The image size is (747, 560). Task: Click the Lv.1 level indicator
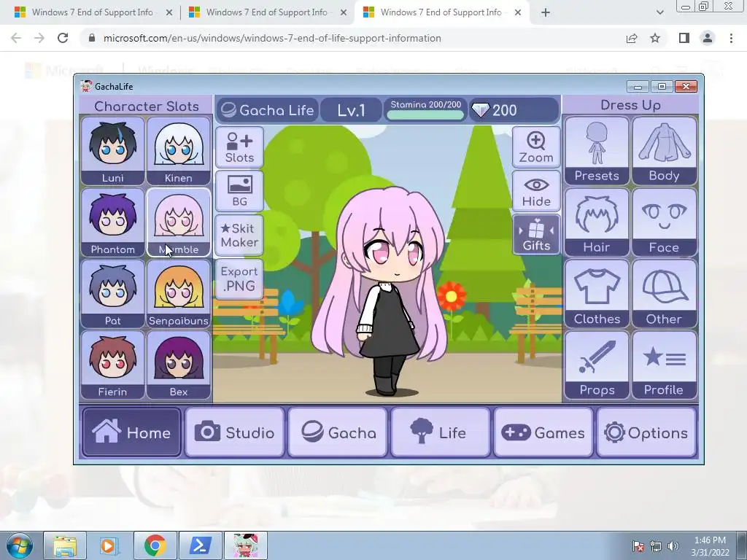click(352, 110)
